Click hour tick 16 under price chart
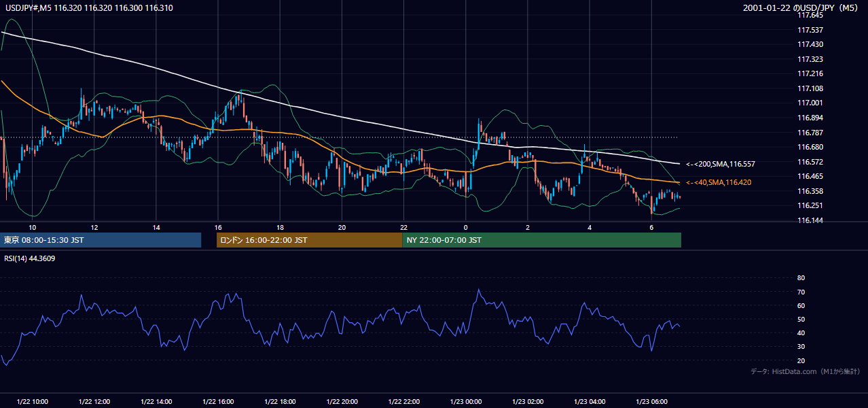This screenshot has height=408, width=868. click(218, 227)
